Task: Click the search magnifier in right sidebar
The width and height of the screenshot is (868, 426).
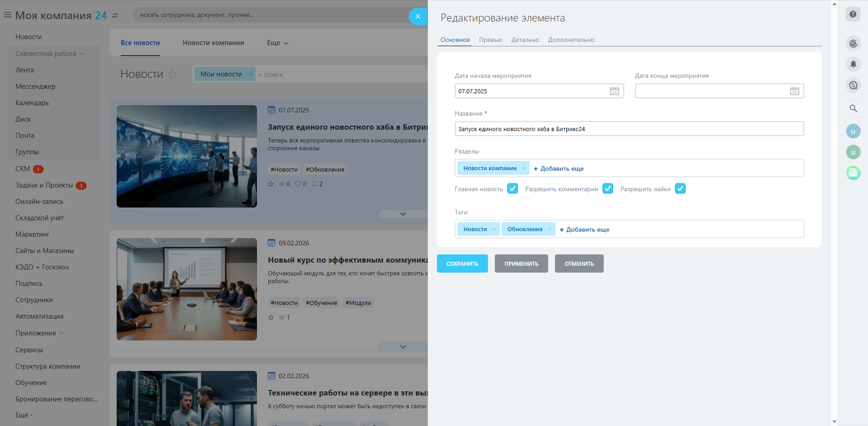Action: 853,108
